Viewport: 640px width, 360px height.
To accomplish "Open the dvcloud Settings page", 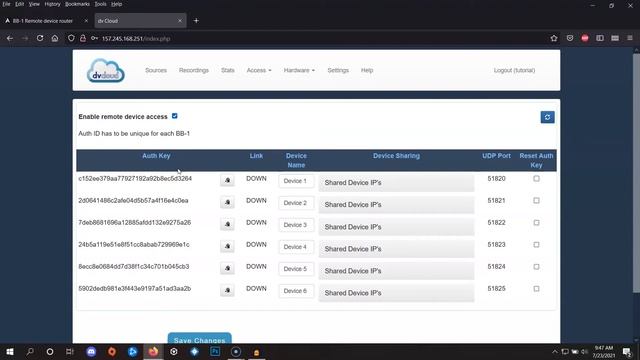I will [338, 70].
